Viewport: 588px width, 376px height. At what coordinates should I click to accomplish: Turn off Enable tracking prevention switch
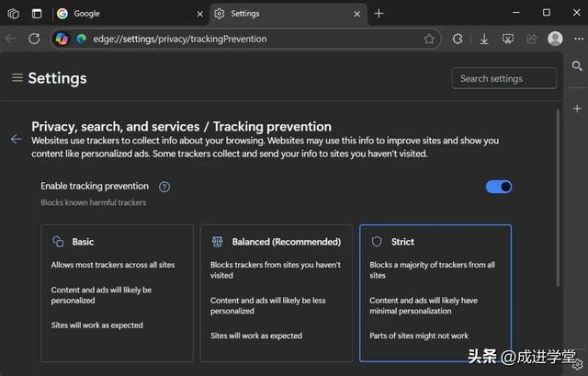[x=499, y=187]
